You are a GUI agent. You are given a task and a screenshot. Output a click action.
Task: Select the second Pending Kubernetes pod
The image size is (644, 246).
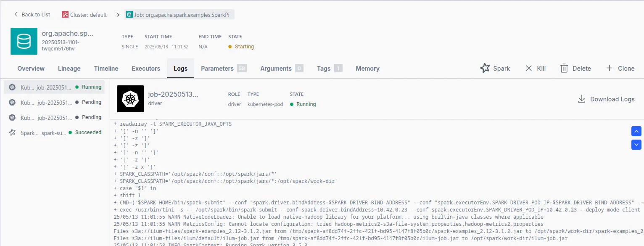pyautogui.click(x=54, y=117)
